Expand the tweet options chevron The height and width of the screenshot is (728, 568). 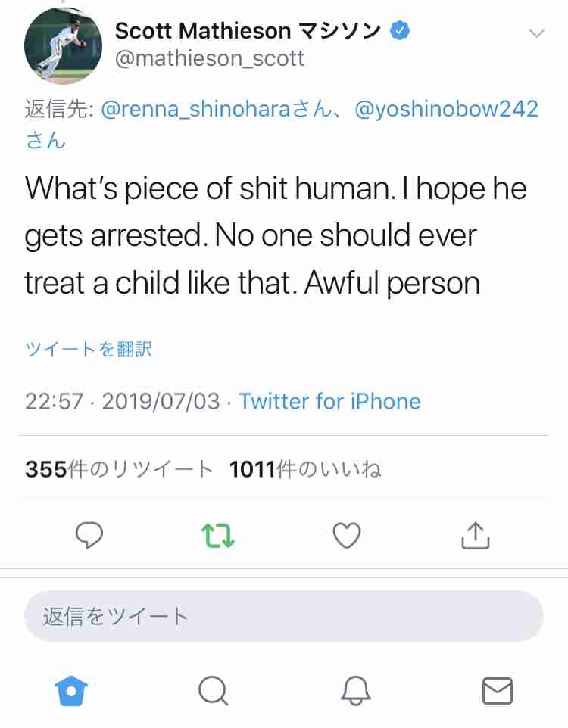(x=537, y=33)
